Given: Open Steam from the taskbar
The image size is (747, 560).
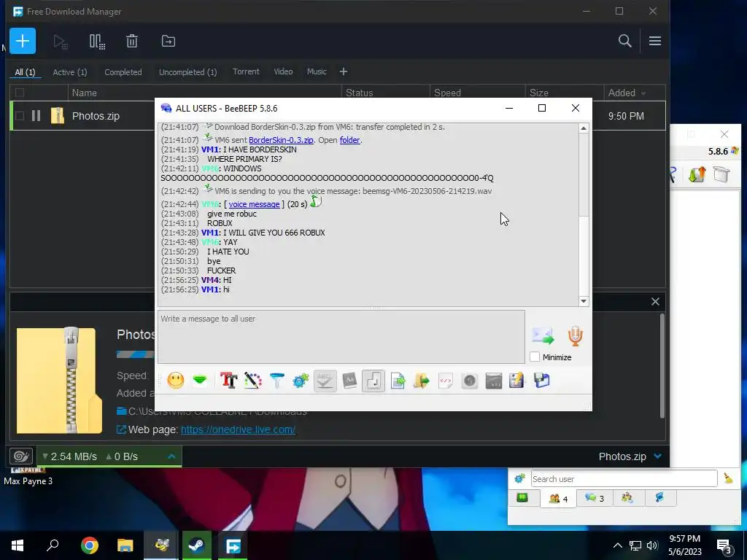Looking at the screenshot, I should [x=196, y=545].
